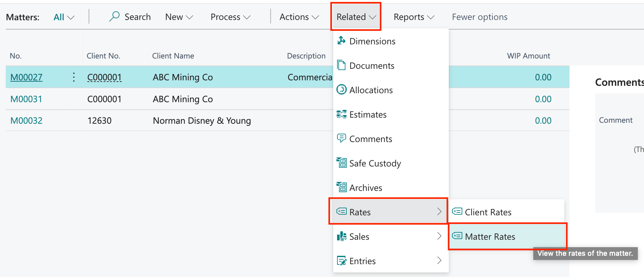The height and width of the screenshot is (277, 644).
Task: Click ABC Mining Co in M00031 row
Action: [183, 99]
